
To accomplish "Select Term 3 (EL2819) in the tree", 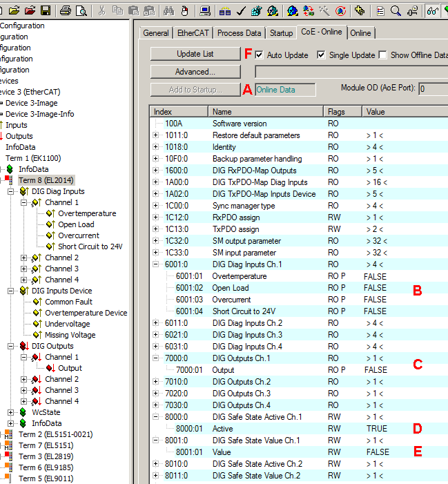I will pos(46,456).
